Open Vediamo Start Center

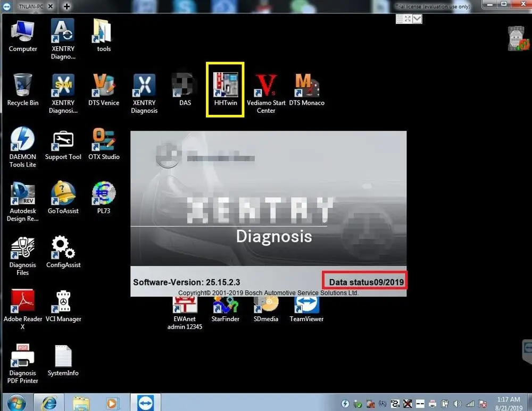pos(266,94)
